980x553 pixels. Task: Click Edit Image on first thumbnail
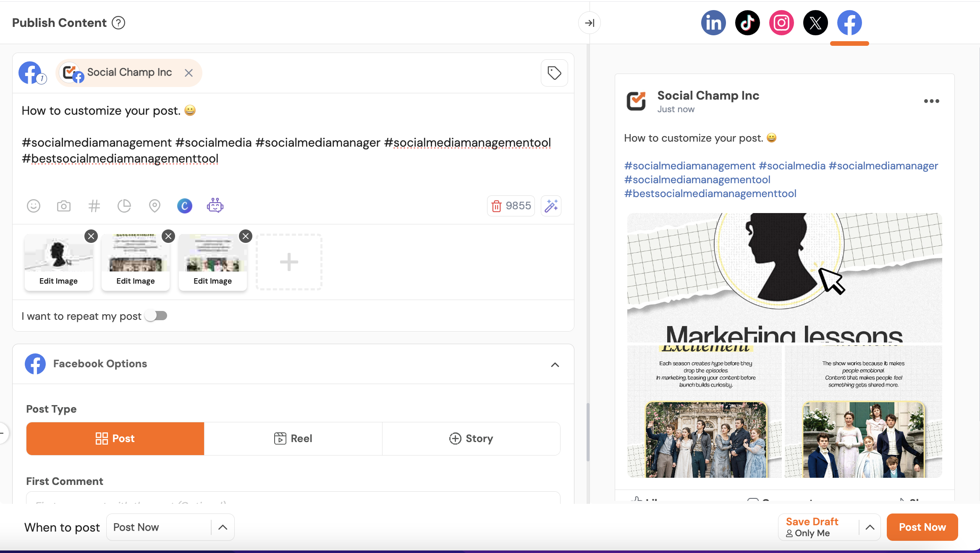pos(58,281)
